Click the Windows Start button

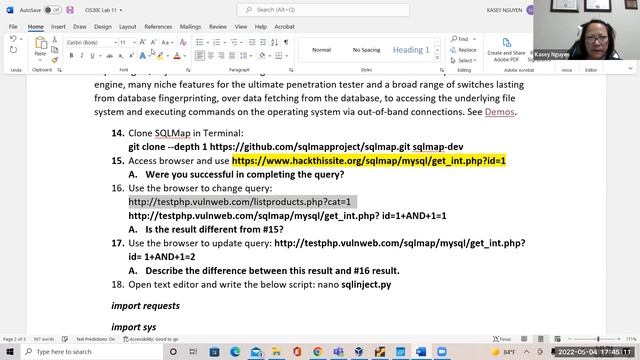click(10, 351)
